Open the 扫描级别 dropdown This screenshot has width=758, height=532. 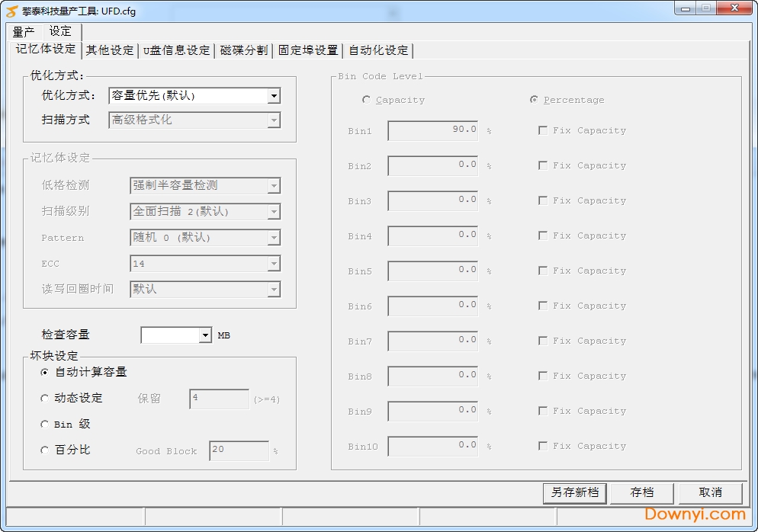click(274, 212)
